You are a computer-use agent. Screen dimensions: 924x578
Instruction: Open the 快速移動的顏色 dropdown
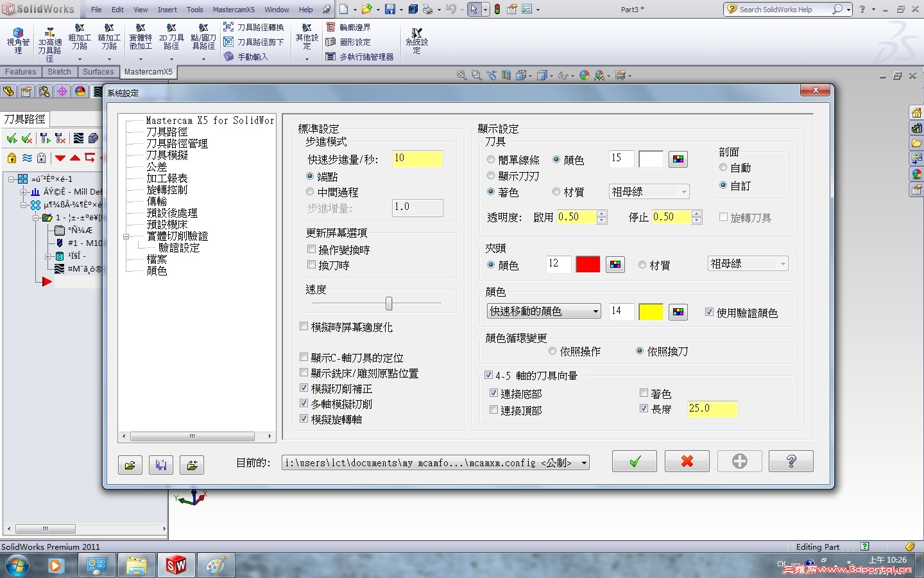pyautogui.click(x=544, y=311)
